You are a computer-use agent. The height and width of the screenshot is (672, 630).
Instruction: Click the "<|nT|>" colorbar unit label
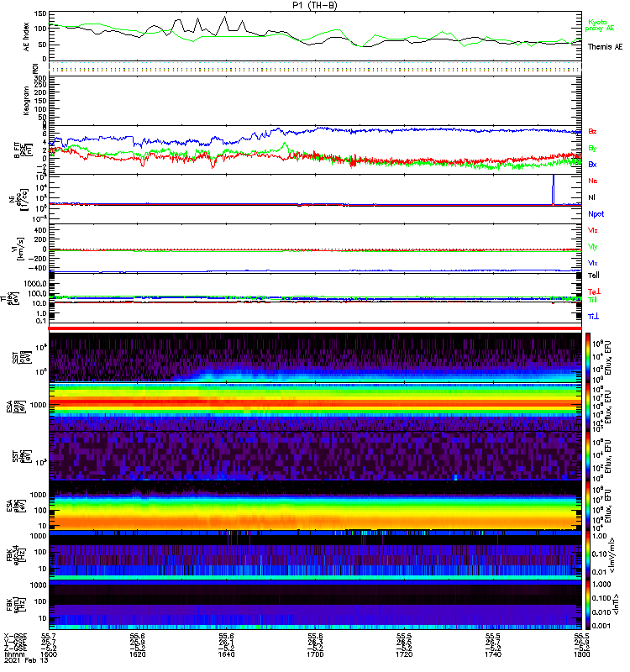(615, 604)
